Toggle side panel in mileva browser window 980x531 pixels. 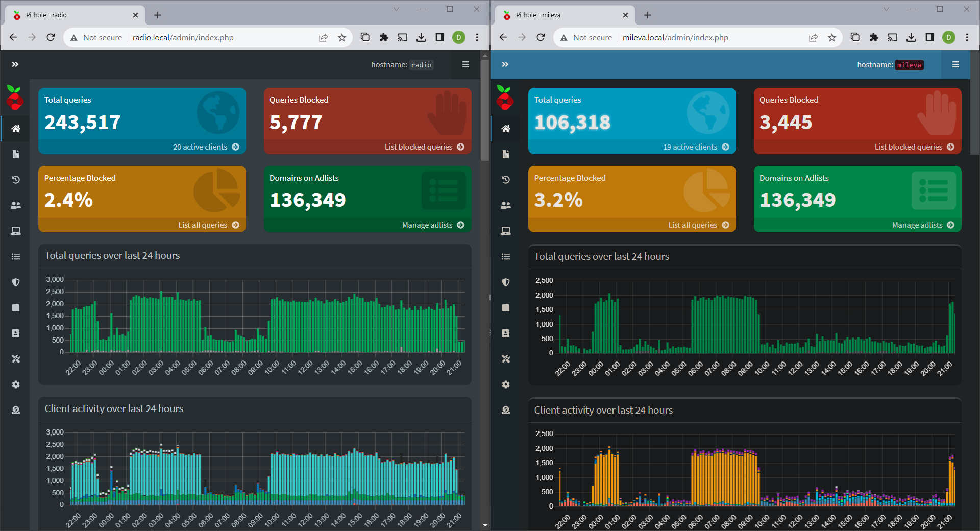click(x=929, y=37)
